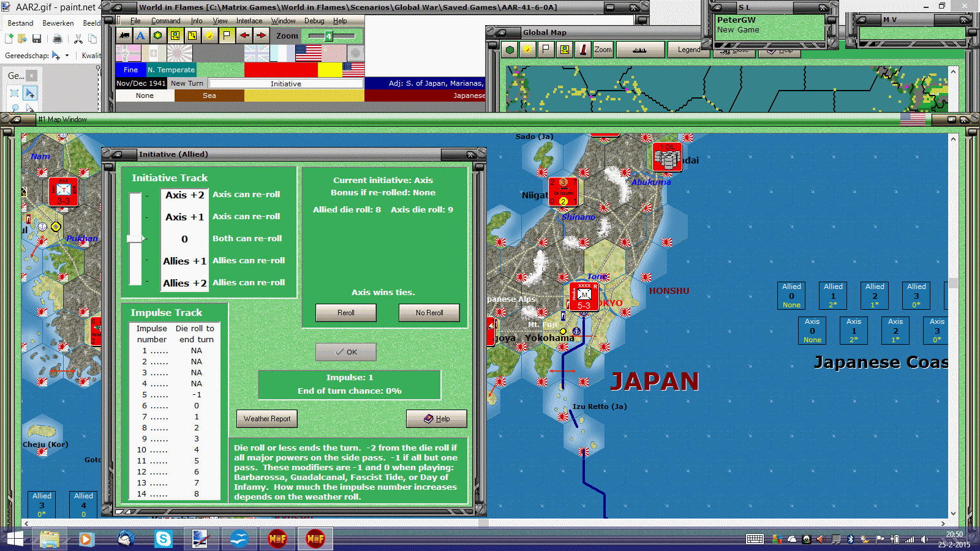
Task: Open the File menu
Action: (x=135, y=21)
